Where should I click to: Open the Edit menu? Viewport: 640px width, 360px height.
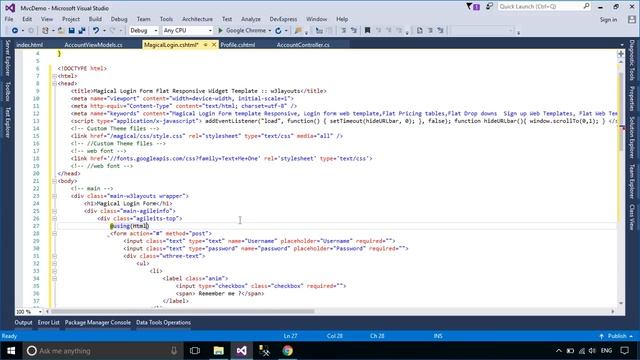tap(27, 19)
